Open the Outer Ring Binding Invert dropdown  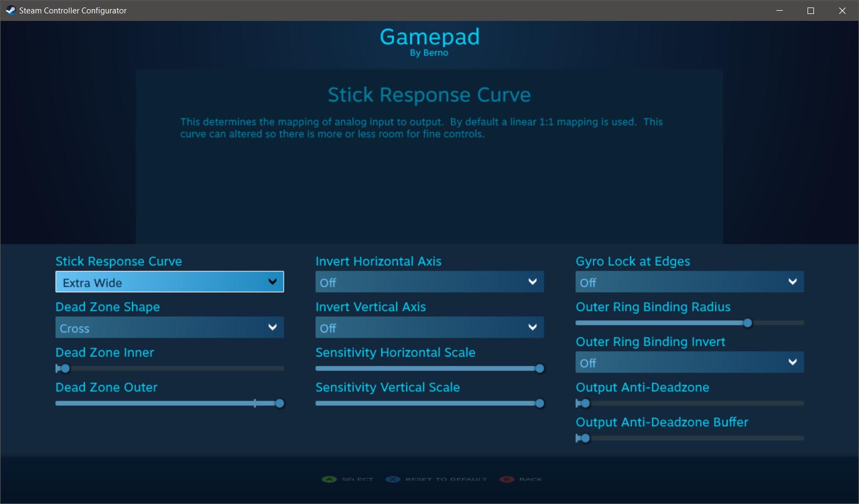[x=690, y=362]
